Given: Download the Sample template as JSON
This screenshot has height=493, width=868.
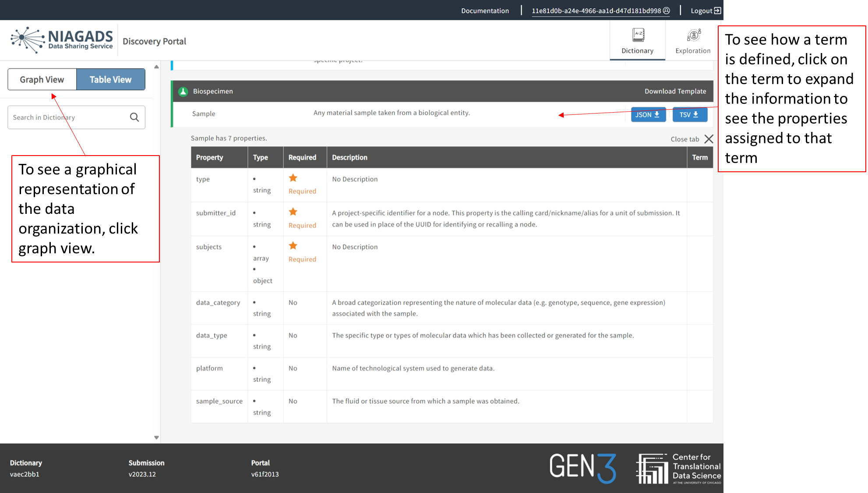Looking at the screenshot, I should pyautogui.click(x=648, y=114).
